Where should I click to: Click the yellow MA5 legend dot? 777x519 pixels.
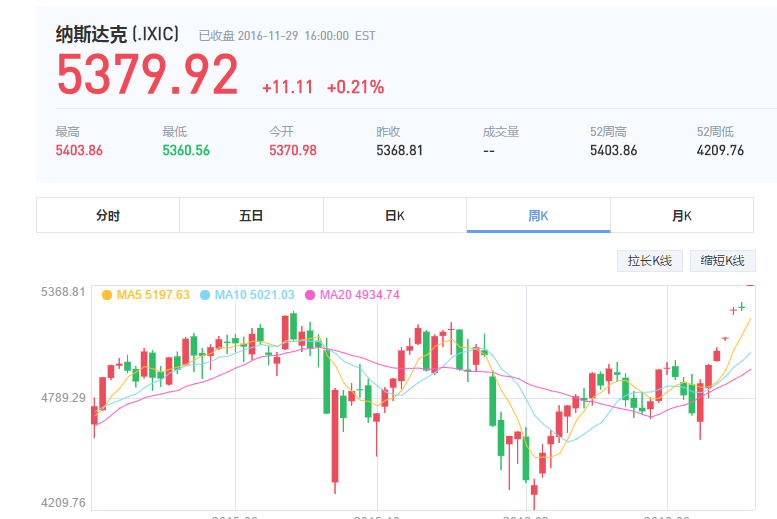[x=107, y=295]
